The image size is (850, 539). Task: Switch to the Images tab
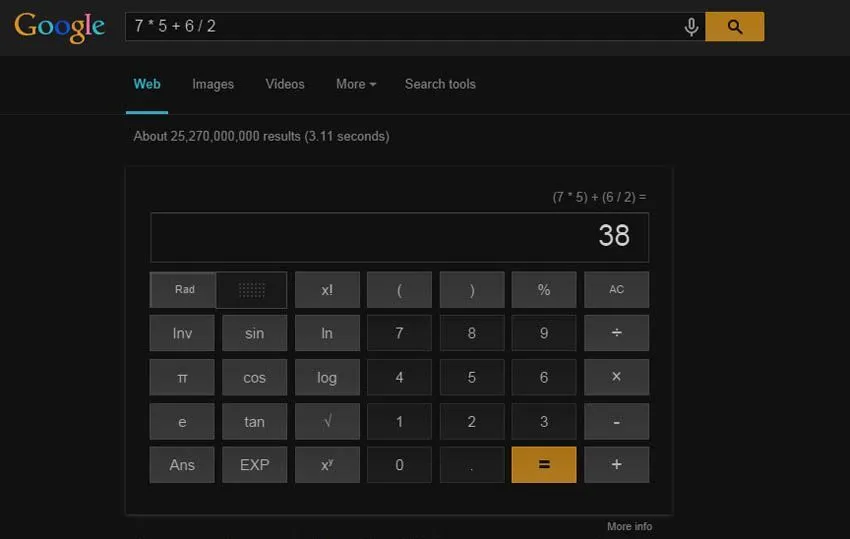pos(213,84)
